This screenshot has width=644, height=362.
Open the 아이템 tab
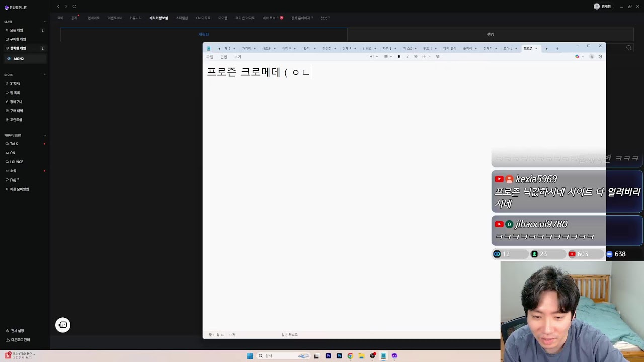(x=223, y=18)
